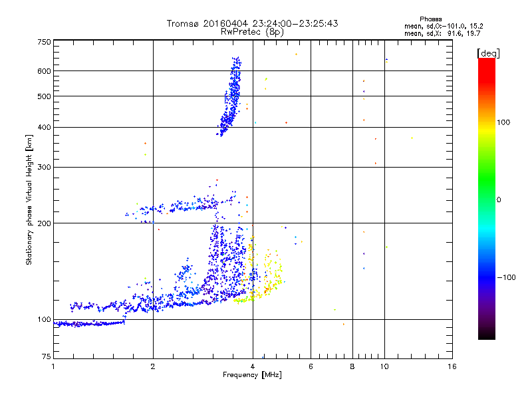Click the x-axis tick label '4'
532x399 pixels.
point(253,366)
